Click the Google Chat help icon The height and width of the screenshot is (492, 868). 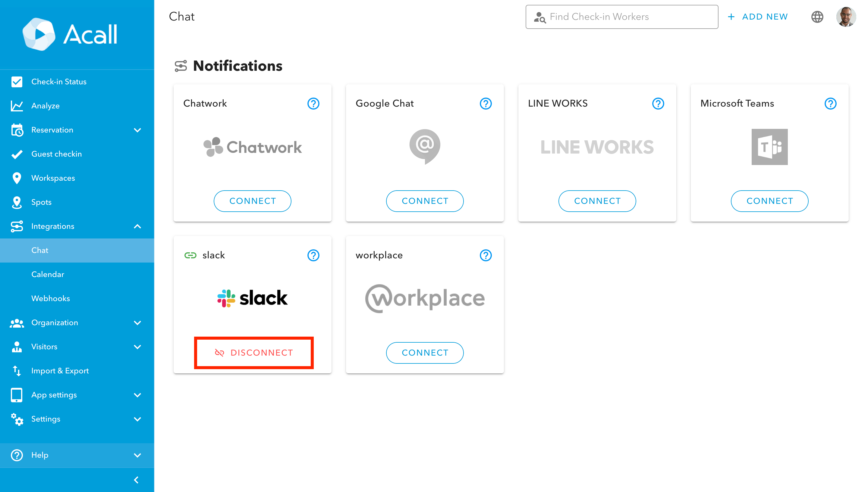486,103
